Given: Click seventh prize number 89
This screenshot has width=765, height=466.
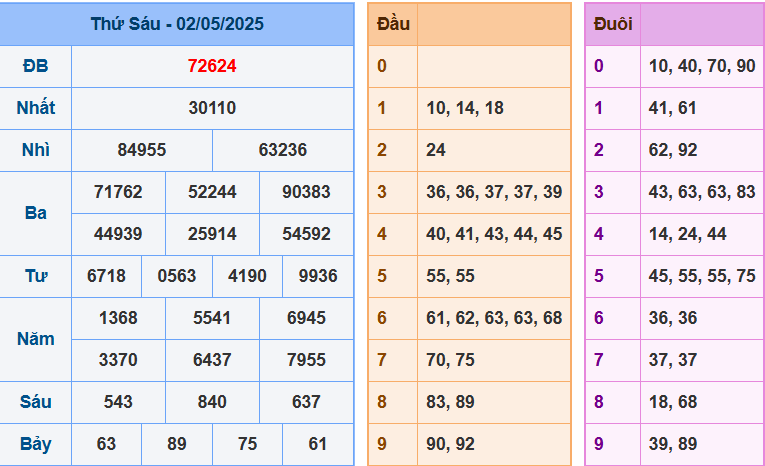Looking at the screenshot, I should [177, 444].
